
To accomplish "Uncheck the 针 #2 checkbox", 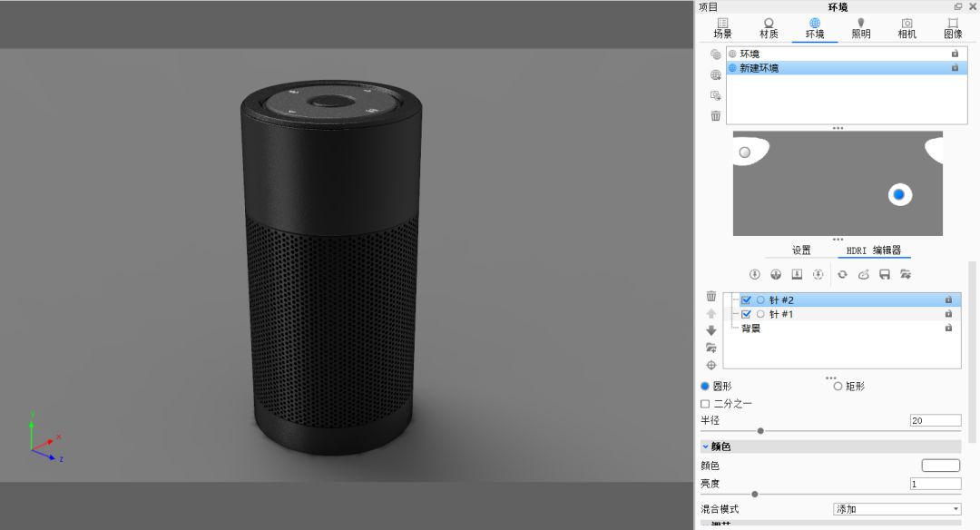I will click(746, 300).
